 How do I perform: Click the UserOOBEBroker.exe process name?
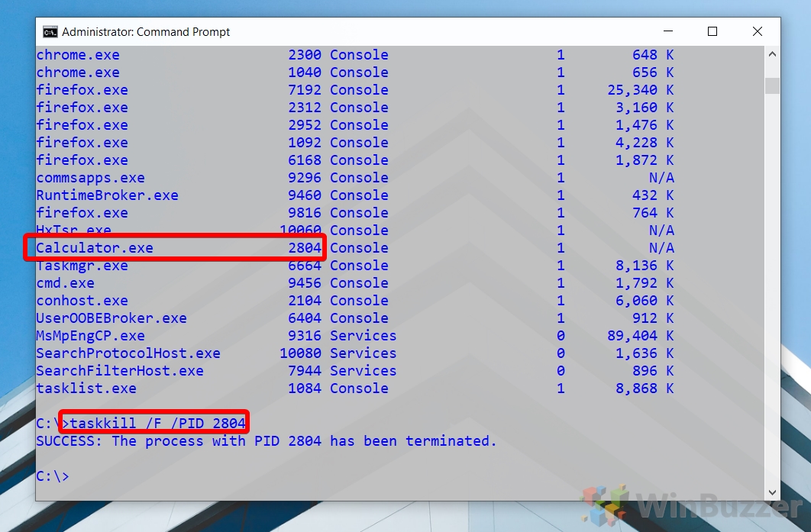111,318
